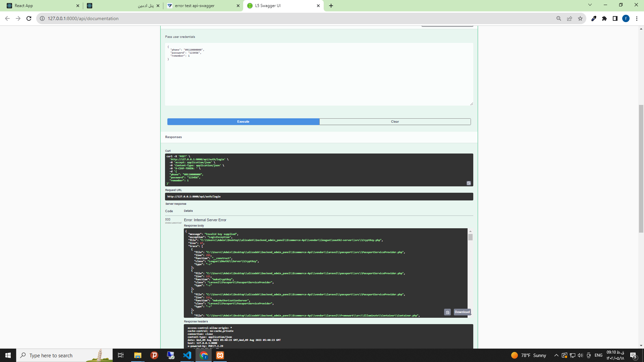
Task: Click the Clear button
Action: click(x=395, y=122)
